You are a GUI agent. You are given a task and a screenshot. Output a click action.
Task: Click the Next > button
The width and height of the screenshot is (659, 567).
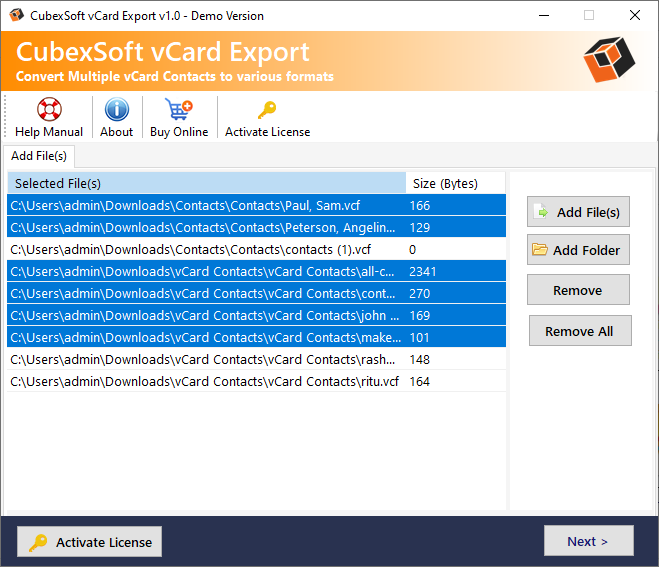click(588, 541)
